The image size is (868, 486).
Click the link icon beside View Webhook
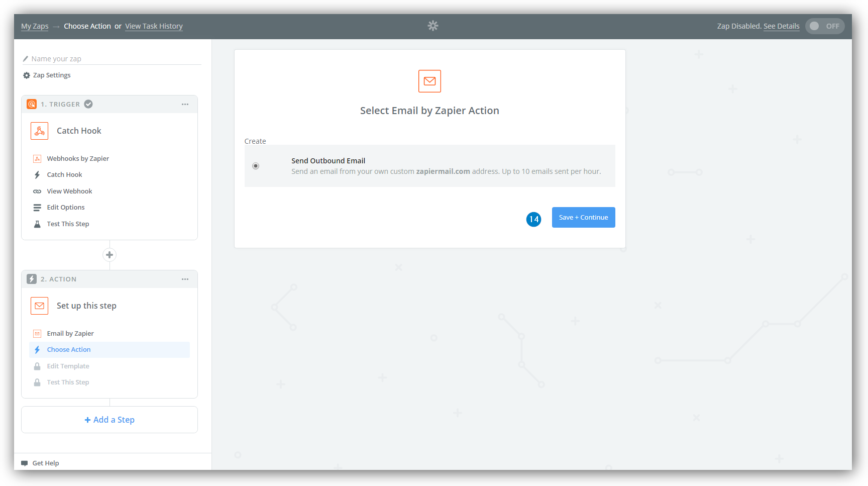[x=37, y=191]
